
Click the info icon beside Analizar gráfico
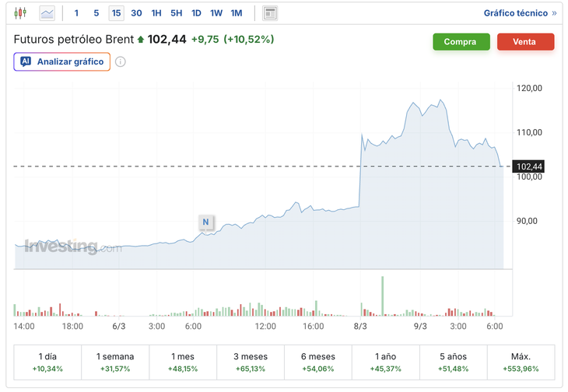tap(121, 62)
